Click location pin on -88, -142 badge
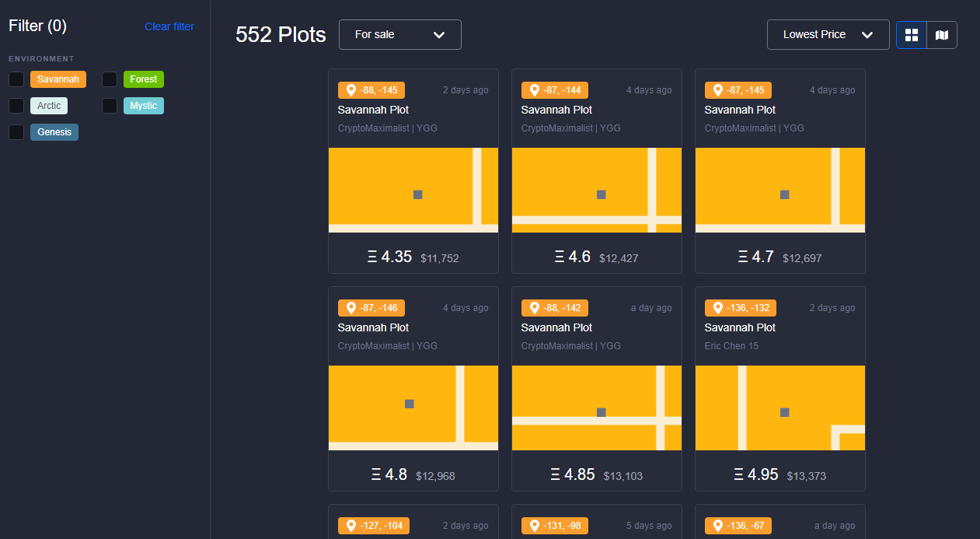Screen dimensions: 980x539 click(x=534, y=308)
